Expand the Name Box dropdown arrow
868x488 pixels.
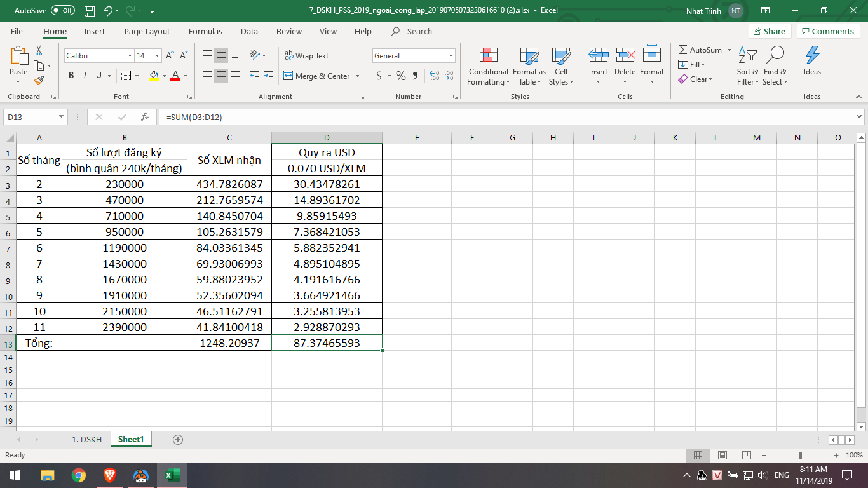[x=62, y=117]
